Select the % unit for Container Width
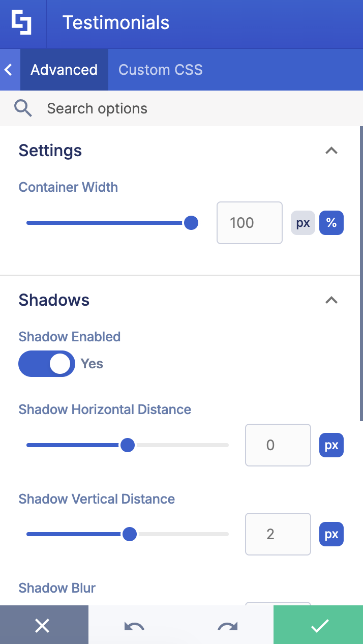This screenshot has height=644, width=363. 331,223
